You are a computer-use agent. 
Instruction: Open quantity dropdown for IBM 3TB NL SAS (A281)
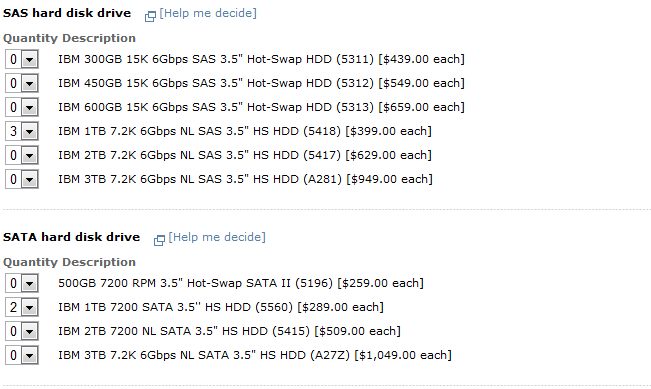tap(22, 180)
